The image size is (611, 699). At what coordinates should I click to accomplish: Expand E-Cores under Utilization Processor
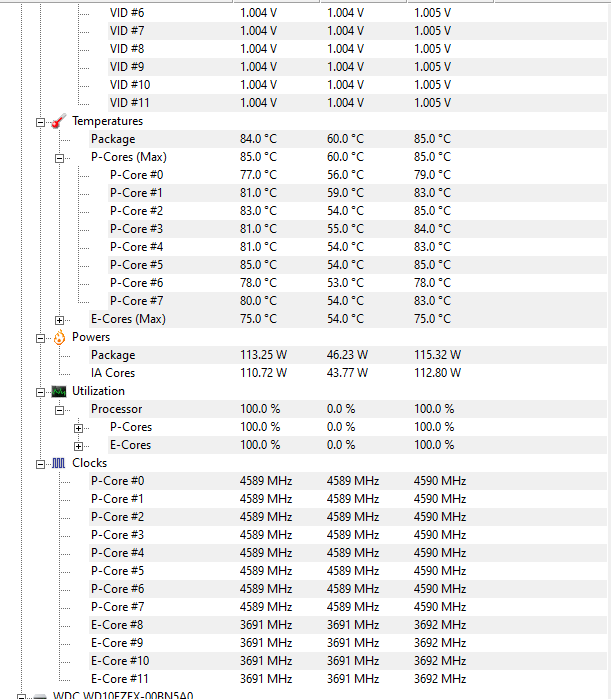(x=78, y=445)
